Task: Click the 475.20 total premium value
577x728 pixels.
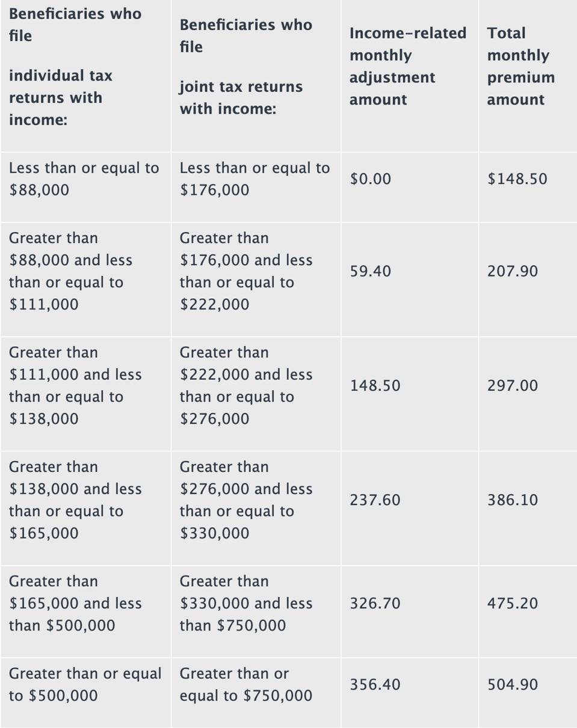Action: [x=513, y=604]
